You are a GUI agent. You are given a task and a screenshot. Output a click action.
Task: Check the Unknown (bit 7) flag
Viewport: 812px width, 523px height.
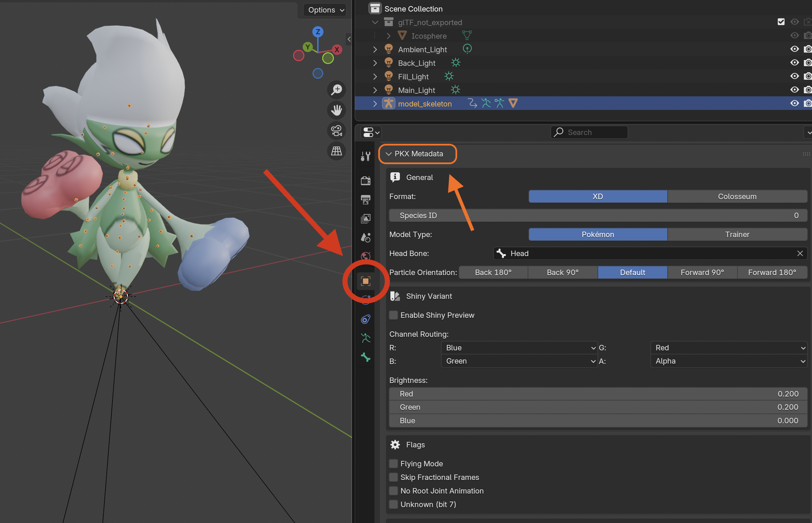coord(393,504)
